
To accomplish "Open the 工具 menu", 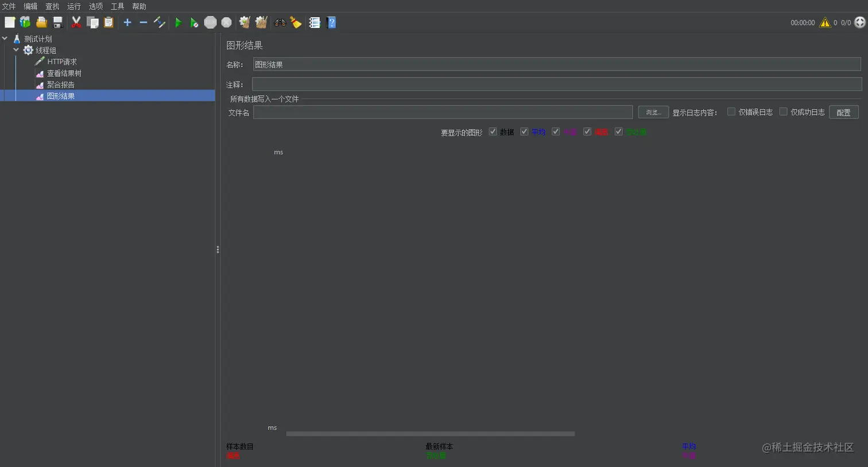I will [x=118, y=6].
